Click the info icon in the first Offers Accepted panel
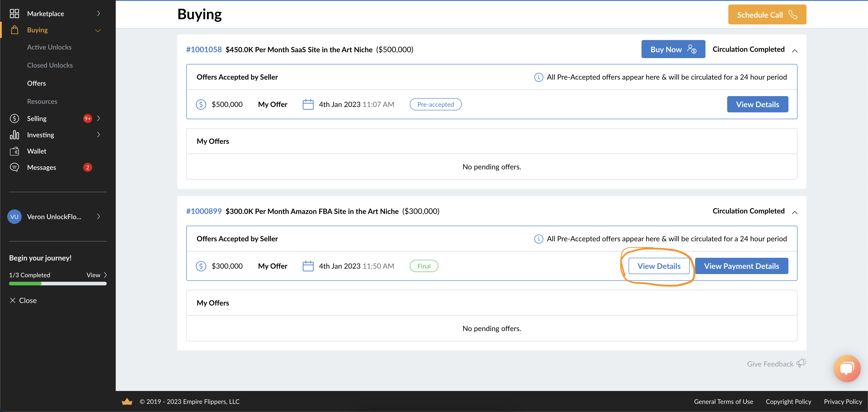868x412 pixels. coord(538,77)
